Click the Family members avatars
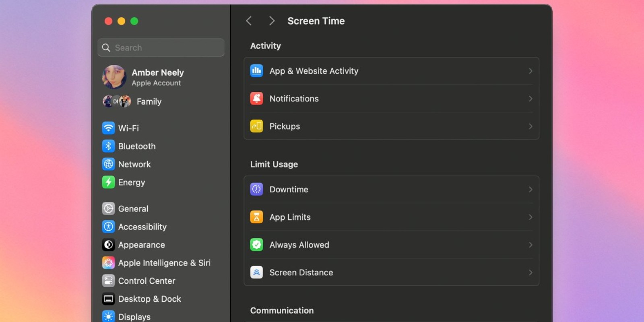Screen dimensions: 644x322 pos(117,101)
